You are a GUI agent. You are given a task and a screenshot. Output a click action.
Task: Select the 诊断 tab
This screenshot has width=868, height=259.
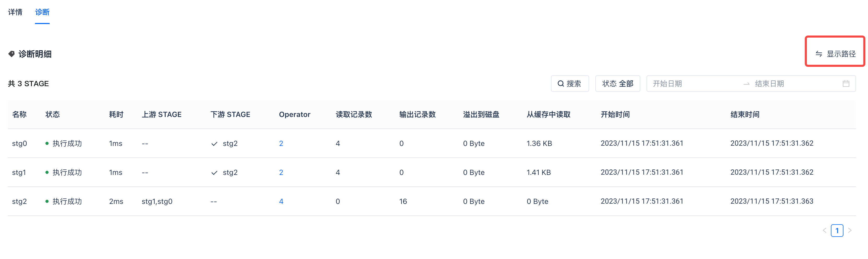(42, 12)
